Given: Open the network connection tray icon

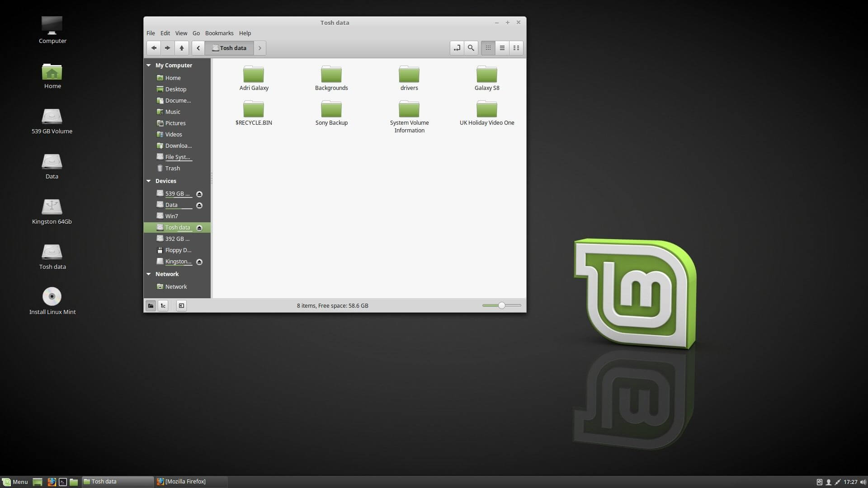Looking at the screenshot, I should (x=837, y=482).
